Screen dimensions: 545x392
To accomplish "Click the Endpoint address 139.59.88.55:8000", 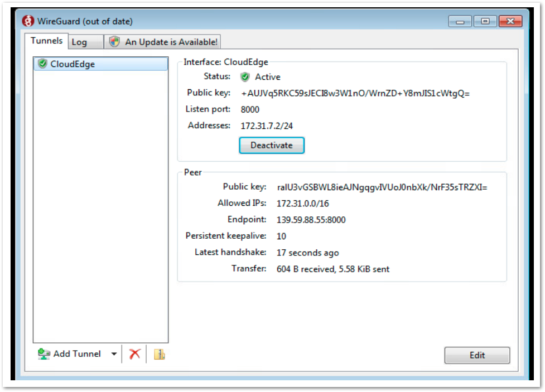I will (x=311, y=220).
